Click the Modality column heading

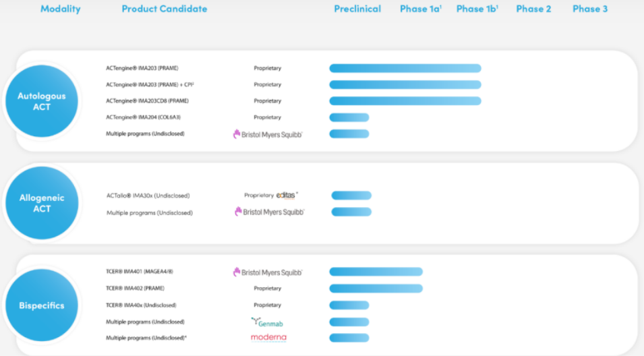point(61,9)
